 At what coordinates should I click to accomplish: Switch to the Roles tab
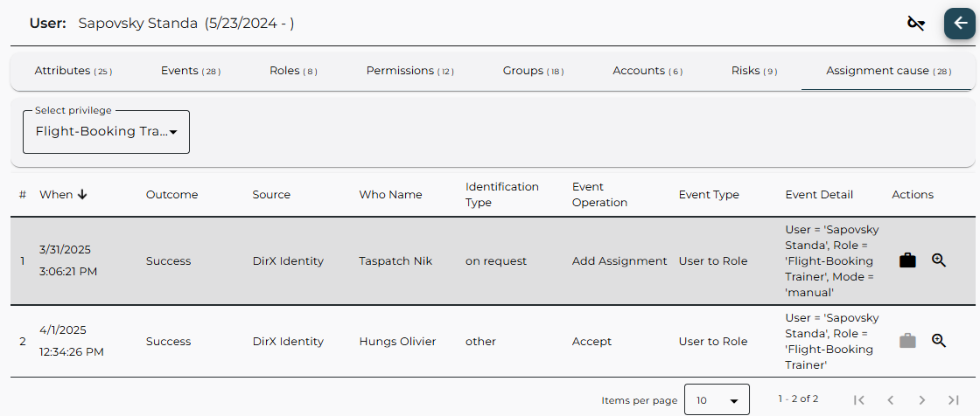coord(293,71)
